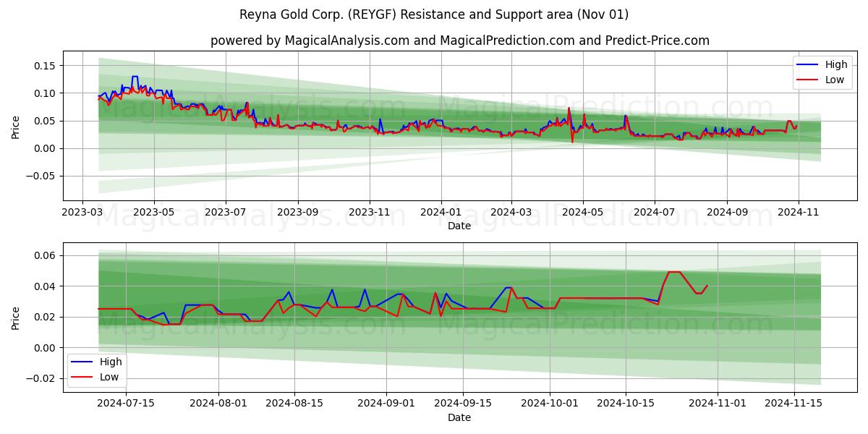Click the '2024-11-15' date tick label
868x434 pixels.
click(x=794, y=404)
